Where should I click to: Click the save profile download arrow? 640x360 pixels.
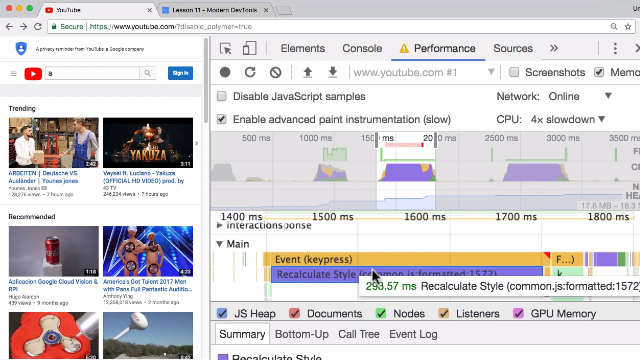point(333,72)
